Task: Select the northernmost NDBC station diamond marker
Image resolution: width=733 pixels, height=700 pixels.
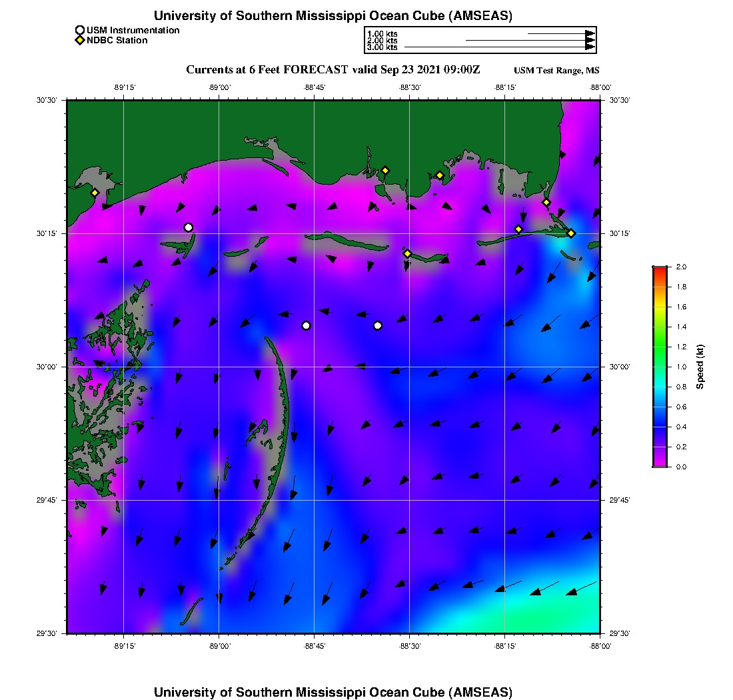Action: pos(385,170)
